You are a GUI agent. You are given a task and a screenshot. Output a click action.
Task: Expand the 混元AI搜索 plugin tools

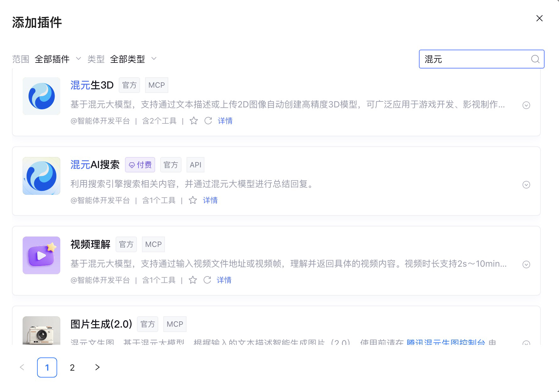tap(526, 185)
